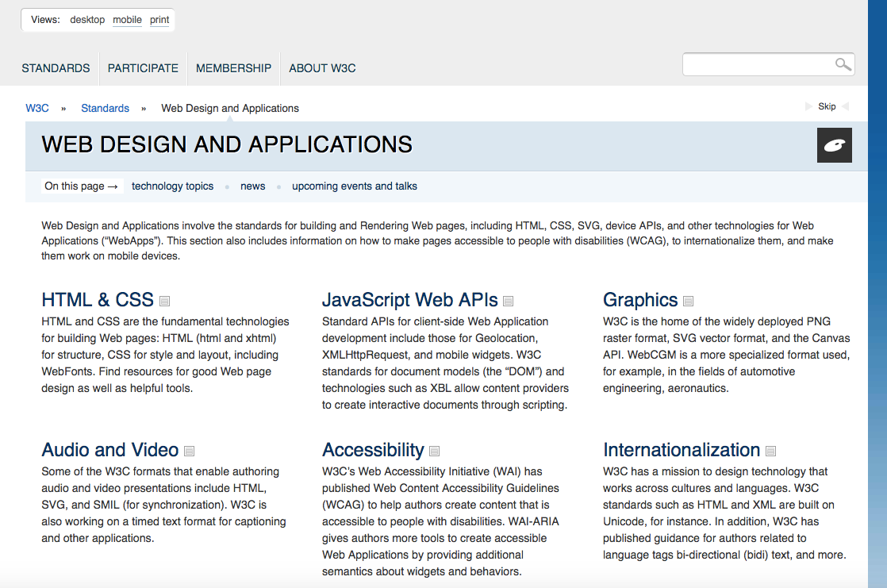Viewport: 887px width, 588px height.
Task: Open the Graphics heading document icon
Action: pyautogui.click(x=688, y=301)
